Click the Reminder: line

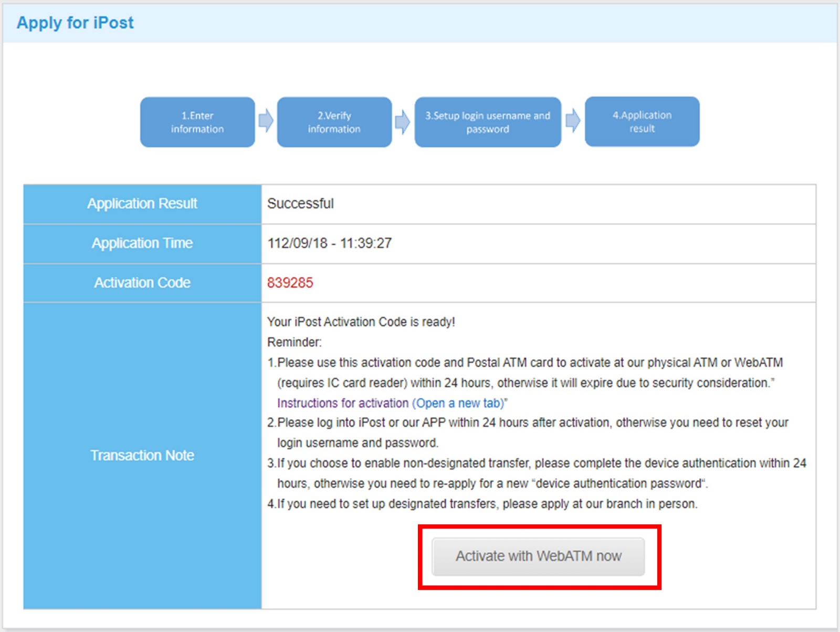tap(295, 342)
